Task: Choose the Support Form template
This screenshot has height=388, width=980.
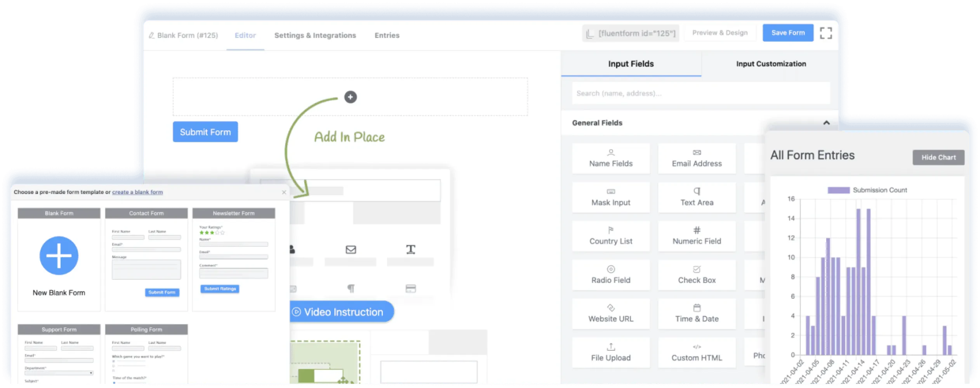Action: [59, 354]
